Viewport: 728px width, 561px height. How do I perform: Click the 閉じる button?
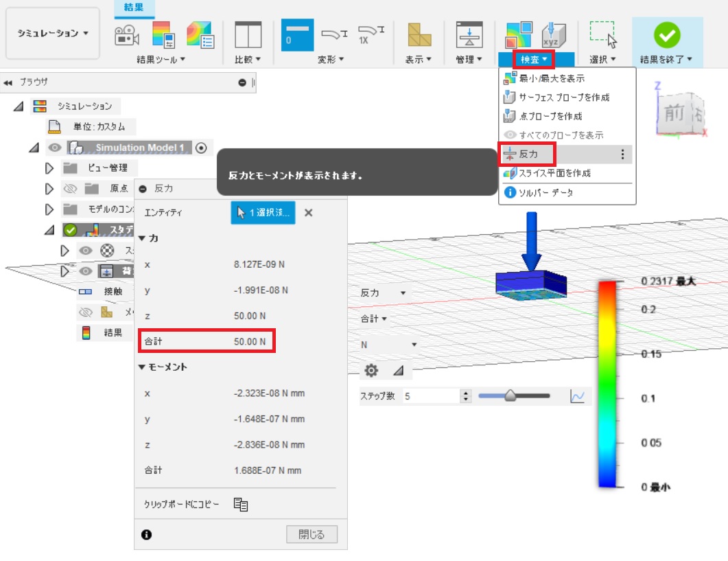[x=312, y=534]
